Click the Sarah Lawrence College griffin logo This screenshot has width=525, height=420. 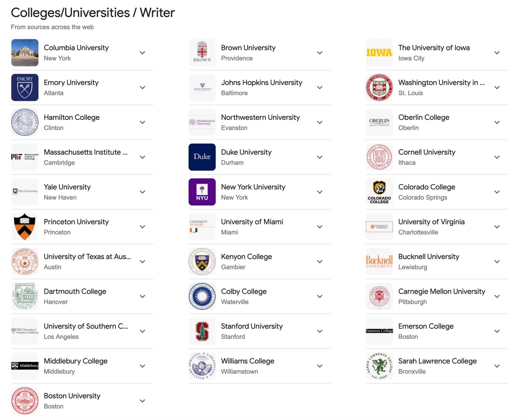[x=379, y=366]
